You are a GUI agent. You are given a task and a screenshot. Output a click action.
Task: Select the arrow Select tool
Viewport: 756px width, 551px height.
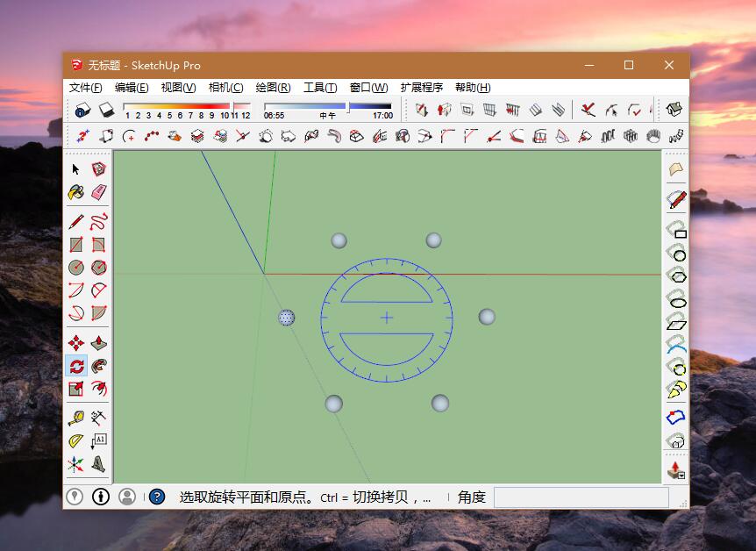(x=75, y=169)
